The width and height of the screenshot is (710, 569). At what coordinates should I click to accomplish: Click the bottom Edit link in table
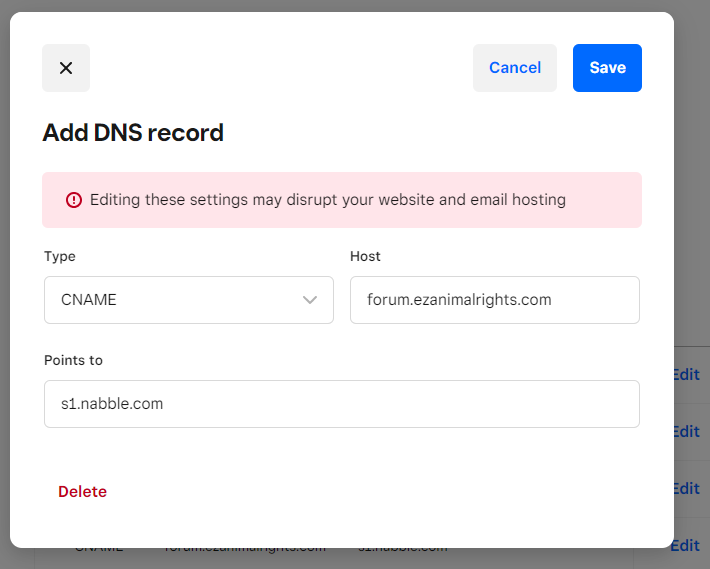tap(686, 546)
